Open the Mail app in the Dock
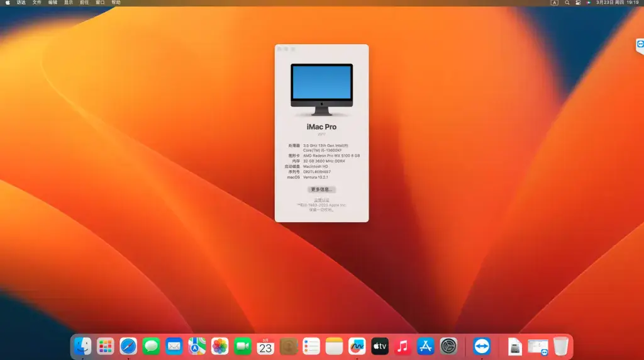Viewport: 644px width, 360px height. click(174, 346)
